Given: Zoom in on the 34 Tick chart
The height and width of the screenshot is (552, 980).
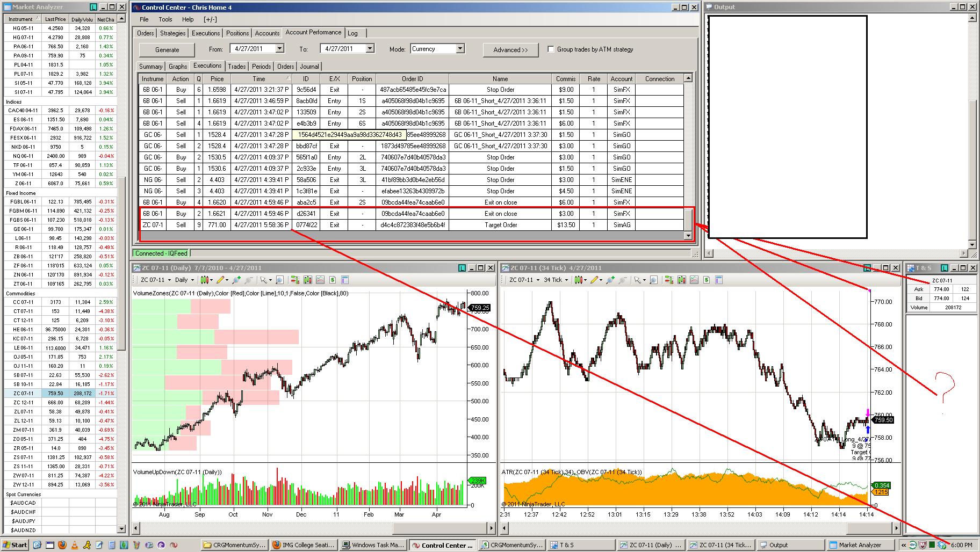Looking at the screenshot, I should [610, 280].
